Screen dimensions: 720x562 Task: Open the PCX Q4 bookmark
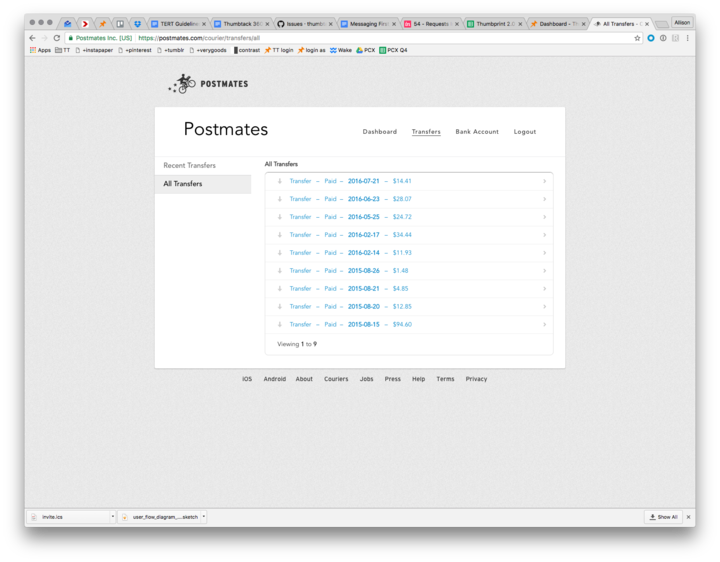pos(393,50)
